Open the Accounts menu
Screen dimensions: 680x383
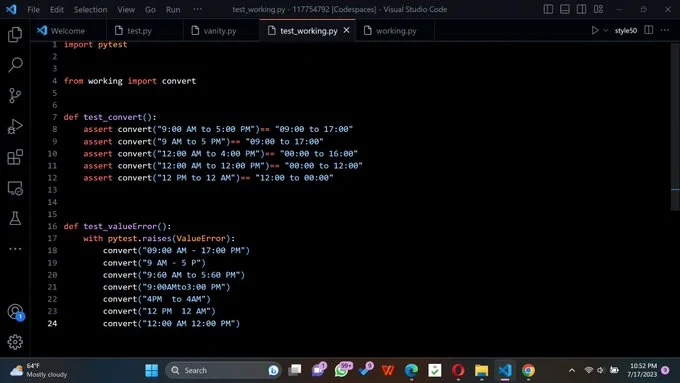tap(15, 311)
